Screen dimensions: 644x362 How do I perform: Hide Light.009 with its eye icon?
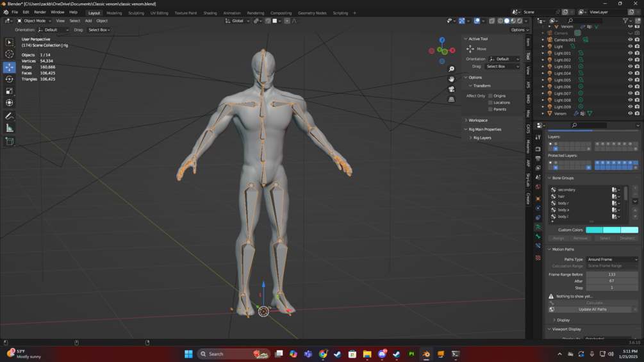(630, 107)
